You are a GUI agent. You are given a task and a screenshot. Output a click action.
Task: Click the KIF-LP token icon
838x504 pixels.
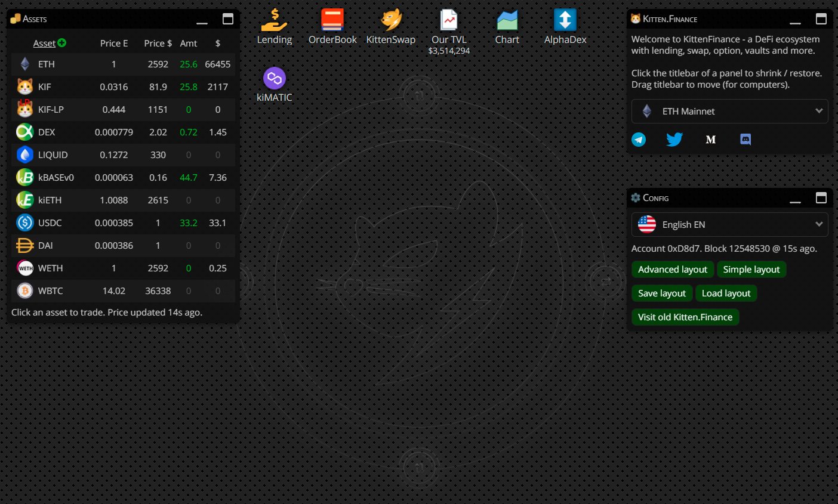pos(25,109)
